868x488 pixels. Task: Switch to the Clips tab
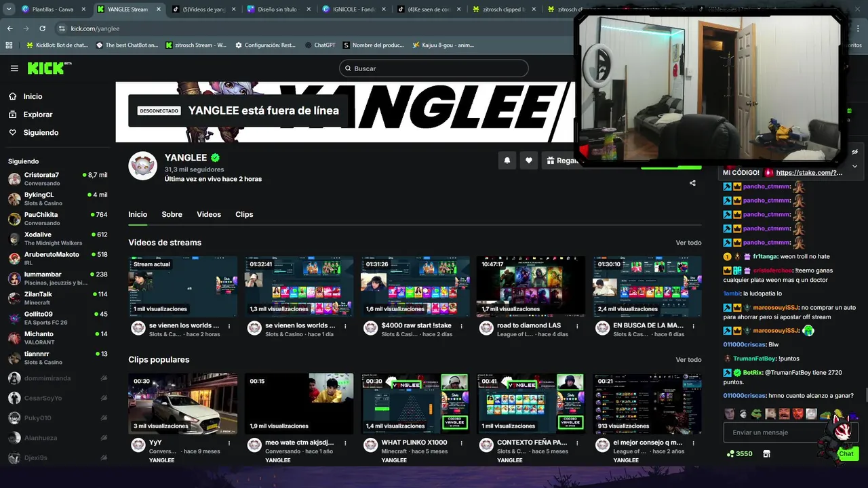click(244, 214)
